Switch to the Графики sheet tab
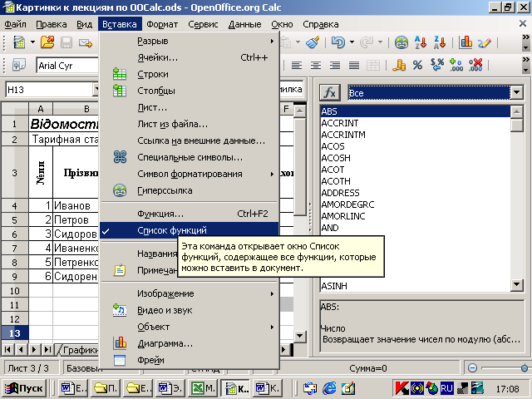Image resolution: width=532 pixels, height=399 pixels. (x=79, y=350)
